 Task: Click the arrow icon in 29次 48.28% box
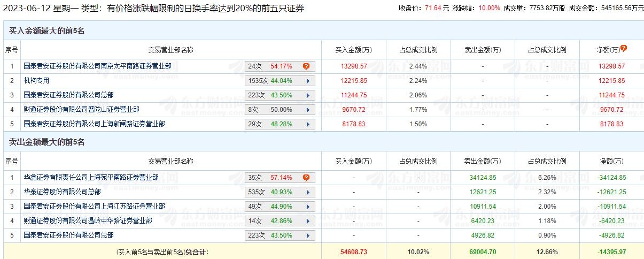(308, 124)
